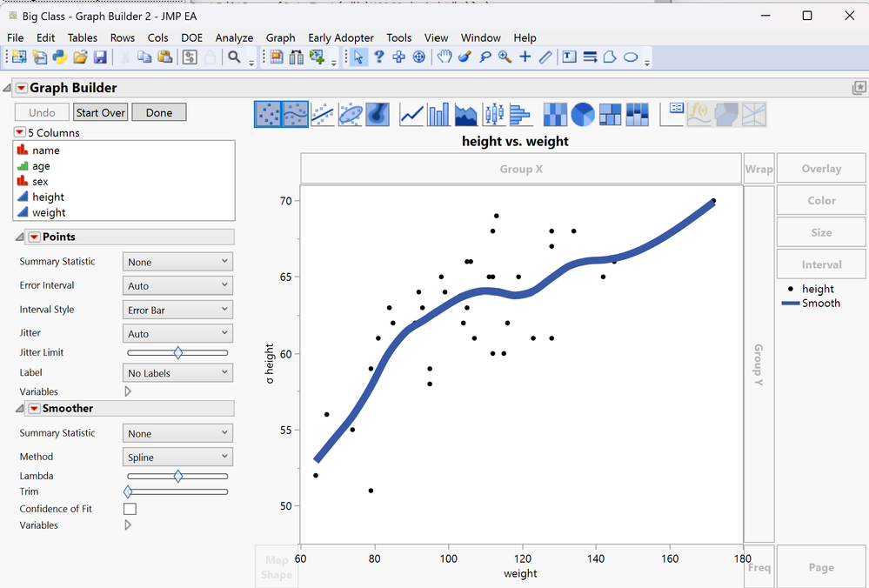Click the Overlay drop zone

(821, 169)
